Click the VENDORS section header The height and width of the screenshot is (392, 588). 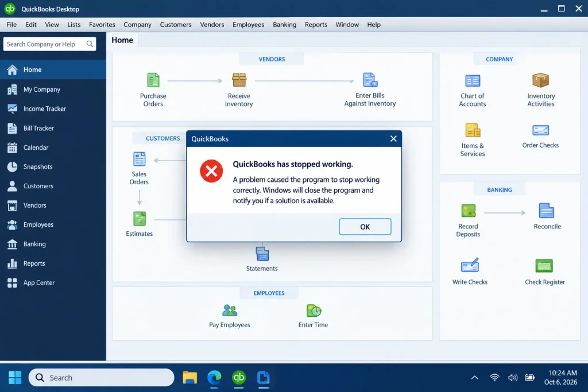272,59
